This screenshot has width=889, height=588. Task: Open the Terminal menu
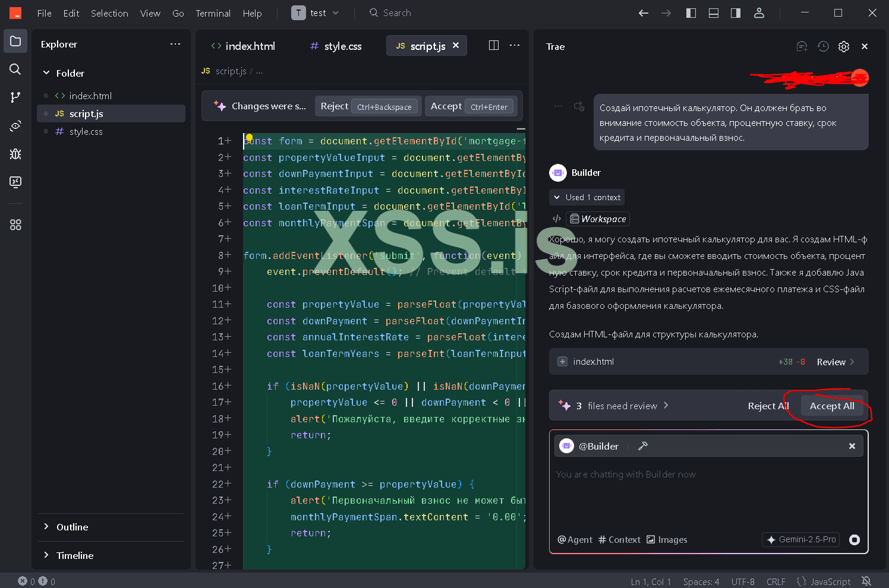pos(213,13)
